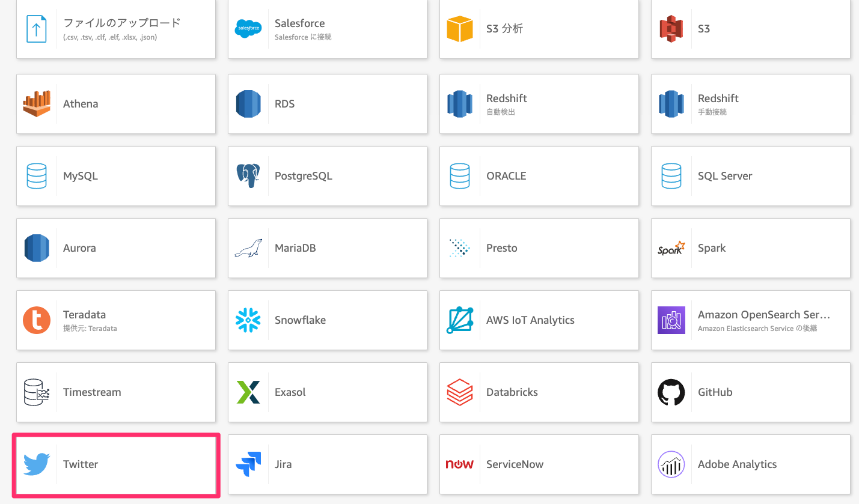Click the Timestream database icon

[x=37, y=392]
